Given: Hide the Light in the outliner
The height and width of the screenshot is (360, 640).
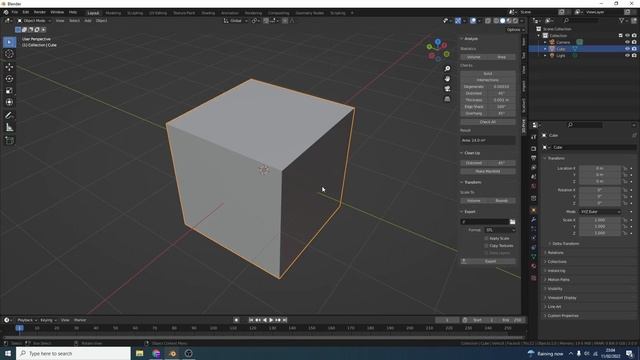Looking at the screenshot, I should tap(627, 55).
